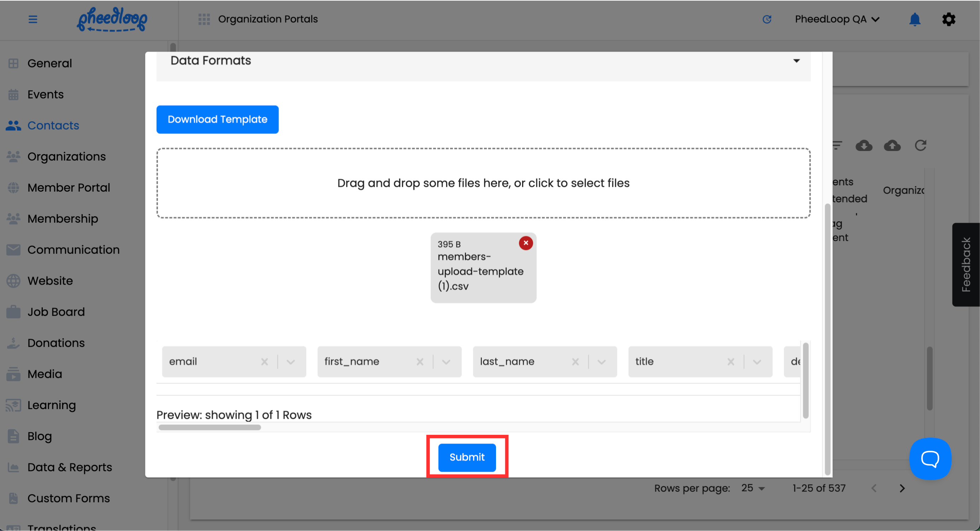Viewport: 980px width, 531px height.
Task: Clear the email column mapping
Action: (264, 362)
